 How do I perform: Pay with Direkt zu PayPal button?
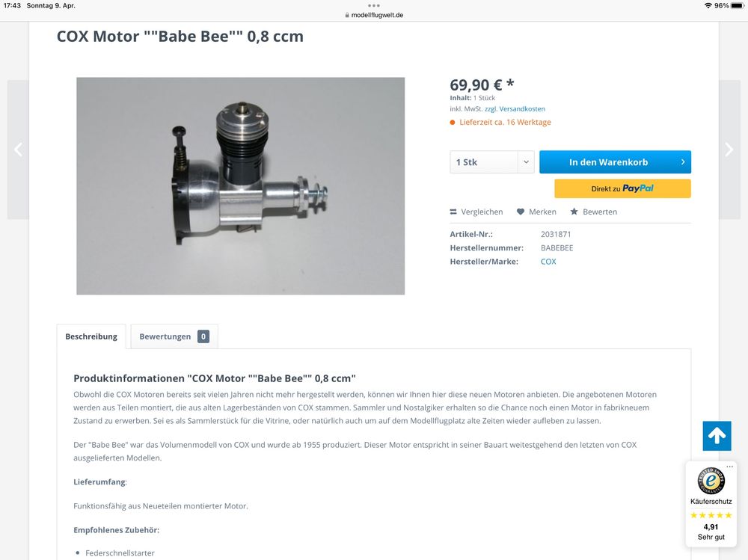[x=622, y=188]
